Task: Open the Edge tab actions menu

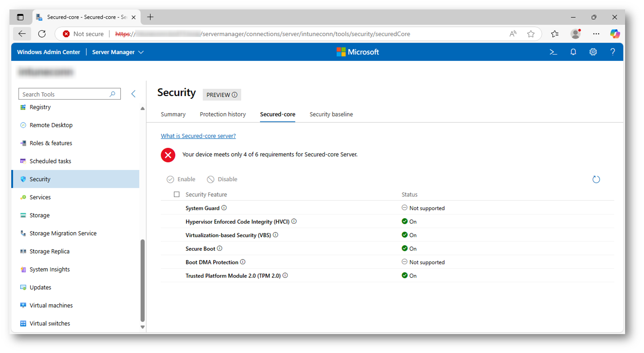Action: (x=20, y=17)
